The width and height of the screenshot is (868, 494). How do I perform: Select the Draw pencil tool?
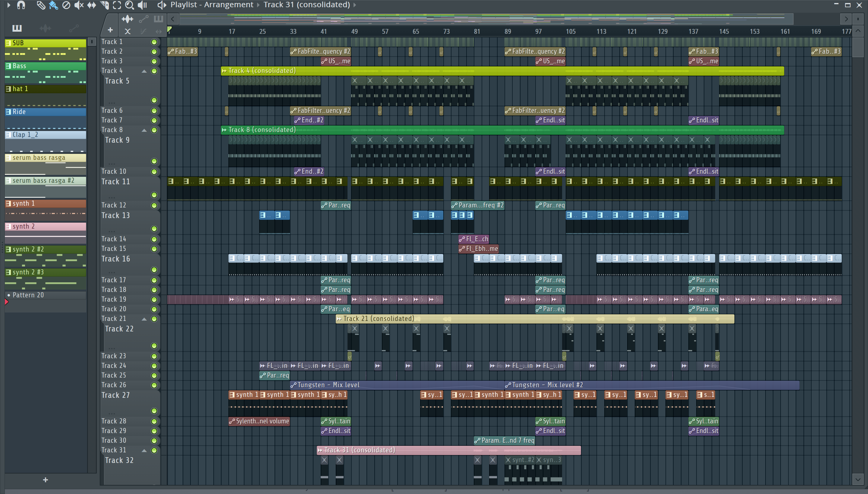[x=41, y=5]
